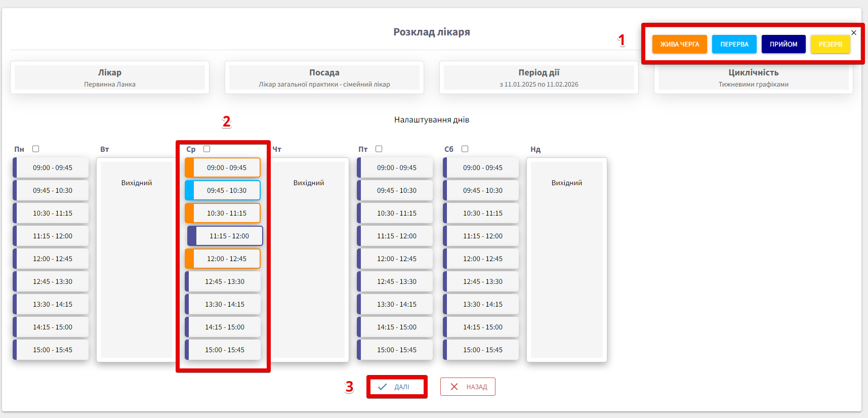Click Saturday 15:00 - 15:45 time slot
868x418 pixels.
click(482, 350)
